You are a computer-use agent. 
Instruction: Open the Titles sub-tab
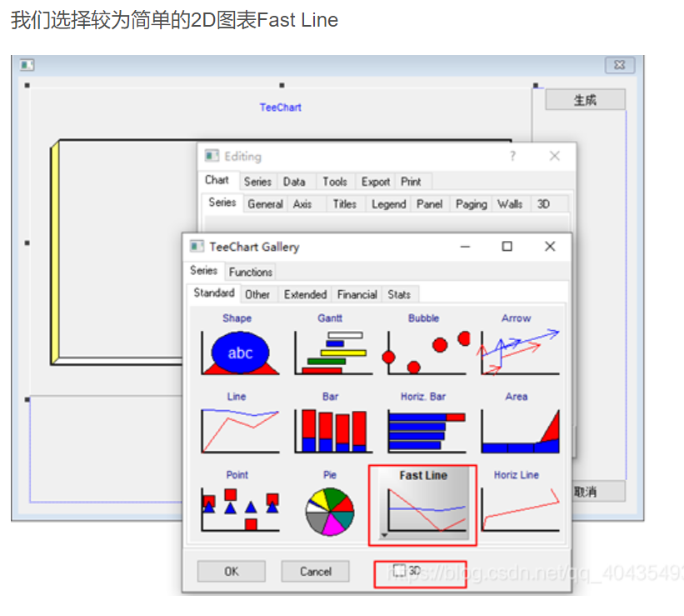[x=345, y=204]
